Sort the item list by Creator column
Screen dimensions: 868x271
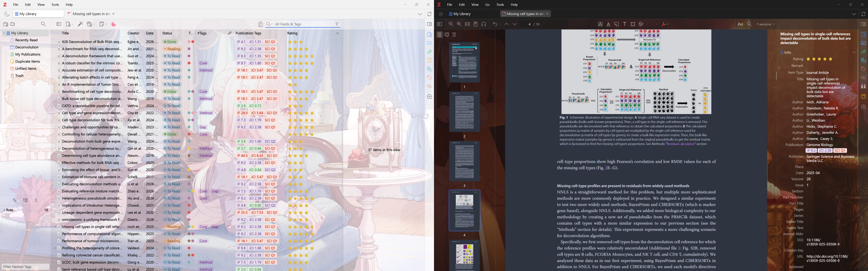coord(134,33)
